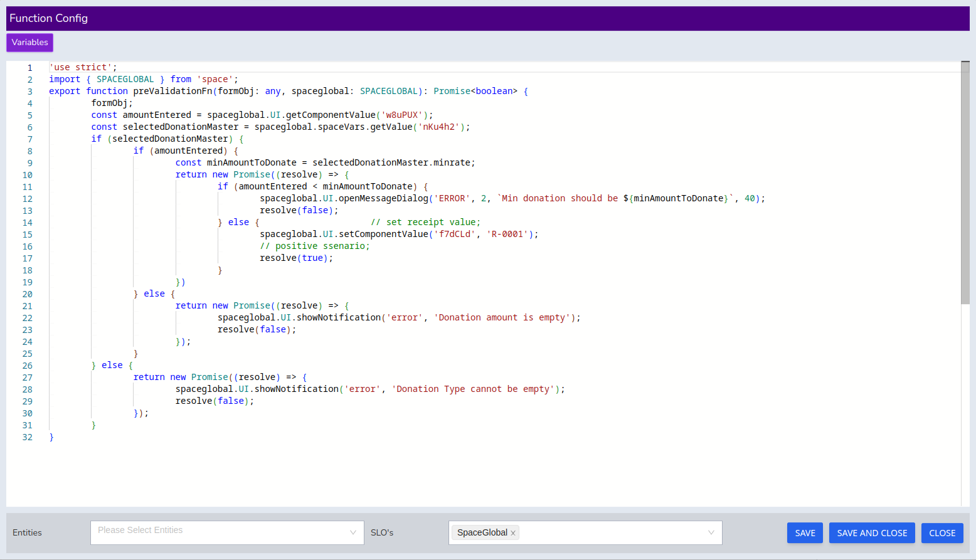Image resolution: width=976 pixels, height=560 pixels.
Task: Click 'Donation Type cannot be empty' string
Action: tap(473, 389)
